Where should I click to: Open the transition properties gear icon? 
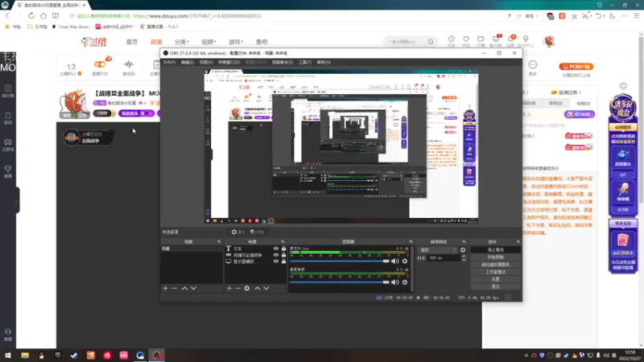tap(463, 250)
